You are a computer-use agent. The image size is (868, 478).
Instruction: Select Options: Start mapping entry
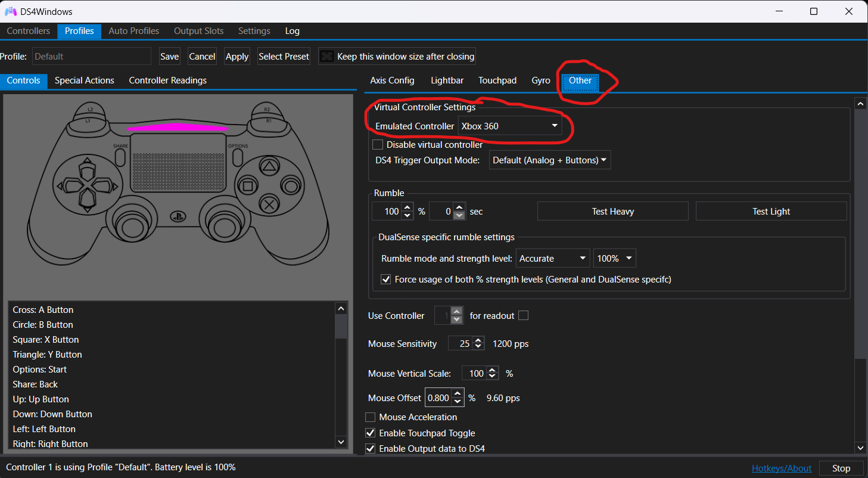point(172,370)
